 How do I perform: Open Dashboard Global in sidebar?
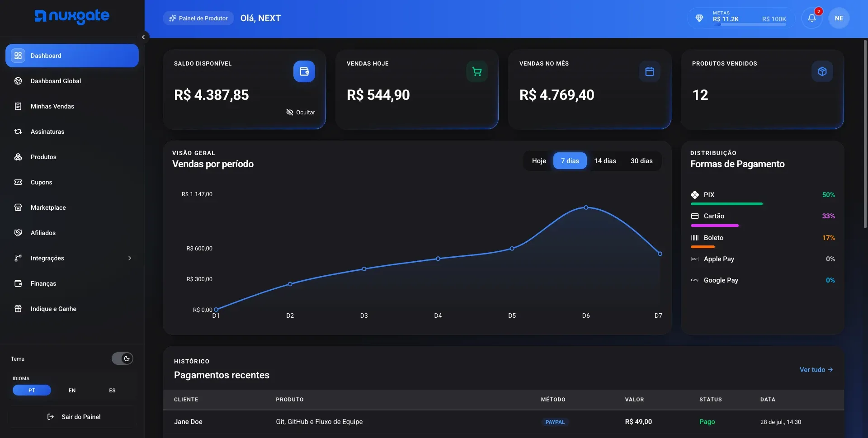click(72, 81)
